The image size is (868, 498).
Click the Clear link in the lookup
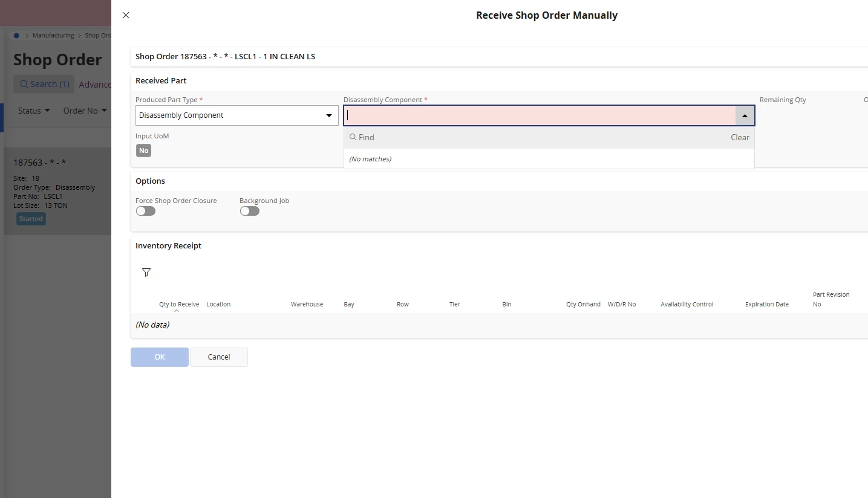[740, 137]
